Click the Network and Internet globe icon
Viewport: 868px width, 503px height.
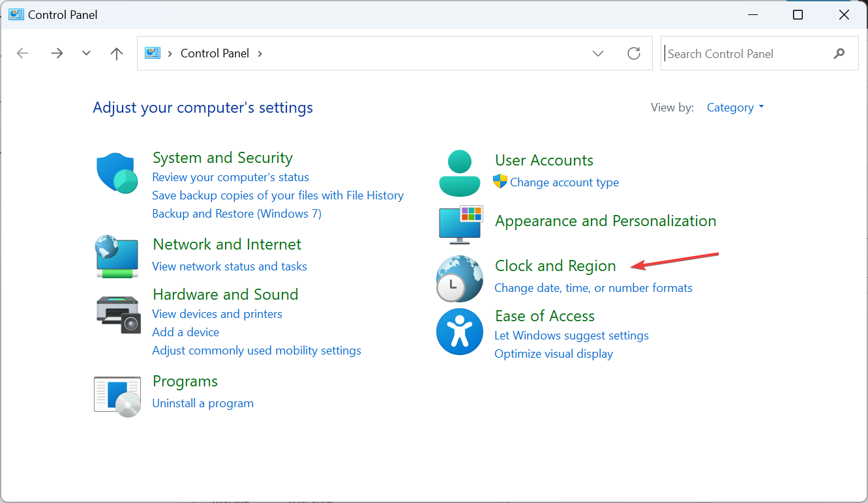116,256
